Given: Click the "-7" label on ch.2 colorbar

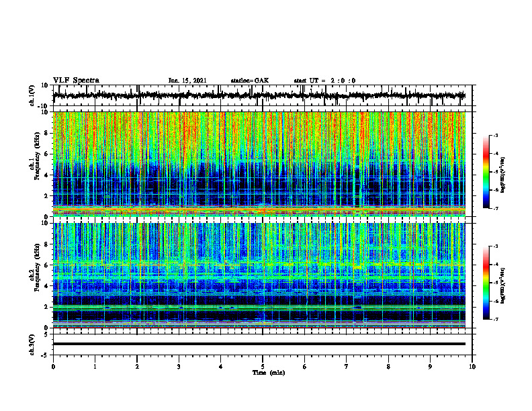Looking at the screenshot, I should click(x=496, y=319).
